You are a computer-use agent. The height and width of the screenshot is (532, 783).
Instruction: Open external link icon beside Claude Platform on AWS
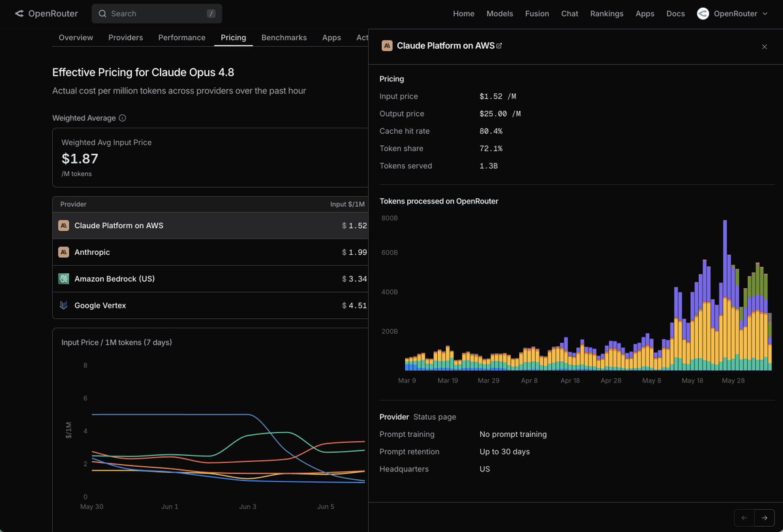click(499, 46)
